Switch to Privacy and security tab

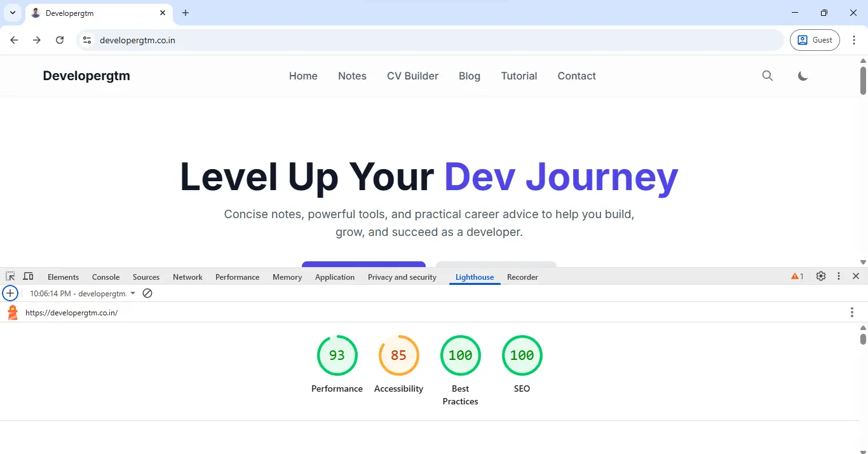(x=402, y=277)
